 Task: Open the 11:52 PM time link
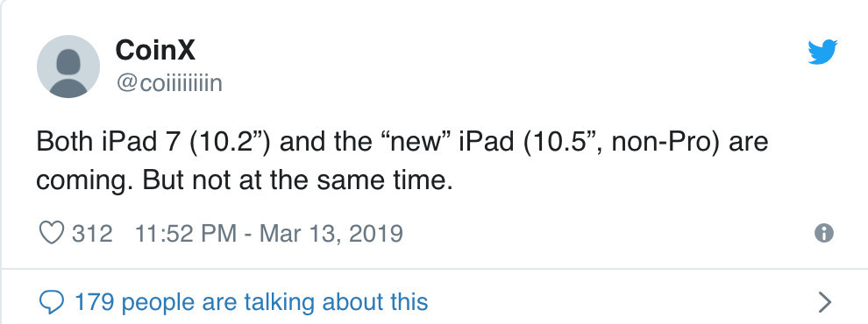point(186,233)
